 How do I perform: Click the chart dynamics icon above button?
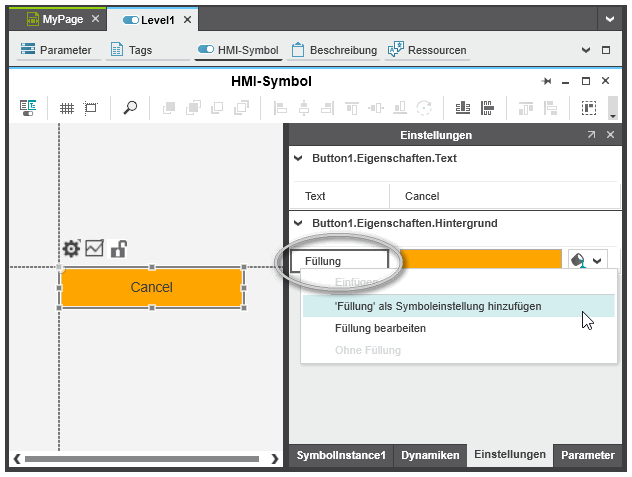95,248
